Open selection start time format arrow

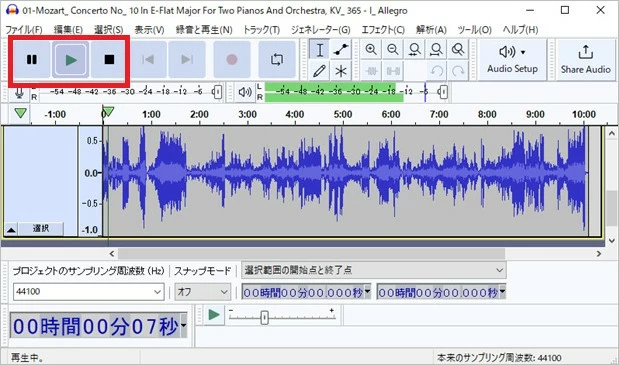coord(368,292)
